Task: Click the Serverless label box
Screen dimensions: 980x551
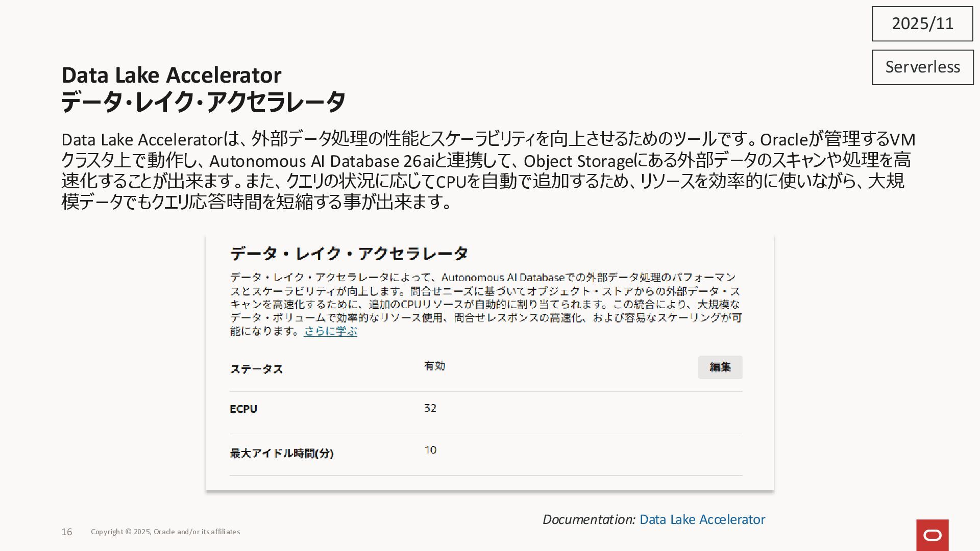Action: point(922,67)
